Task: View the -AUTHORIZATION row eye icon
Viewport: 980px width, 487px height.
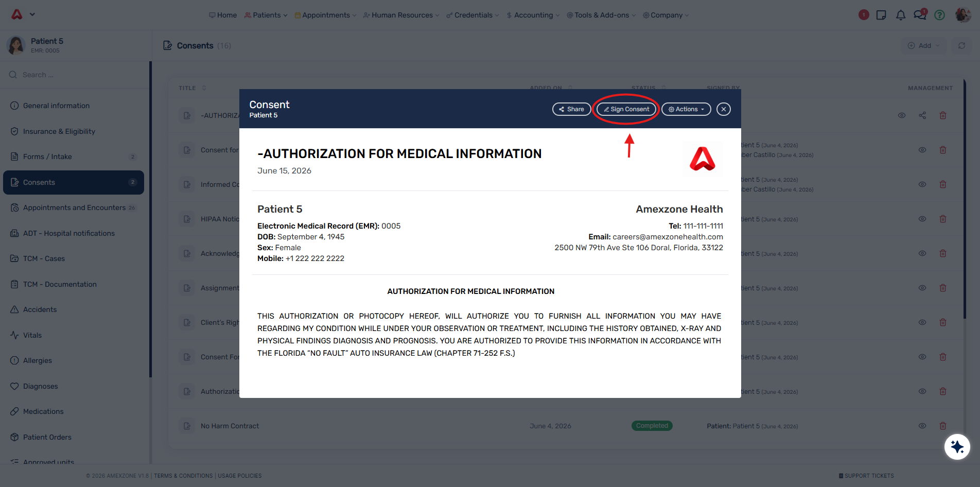Action: click(902, 115)
